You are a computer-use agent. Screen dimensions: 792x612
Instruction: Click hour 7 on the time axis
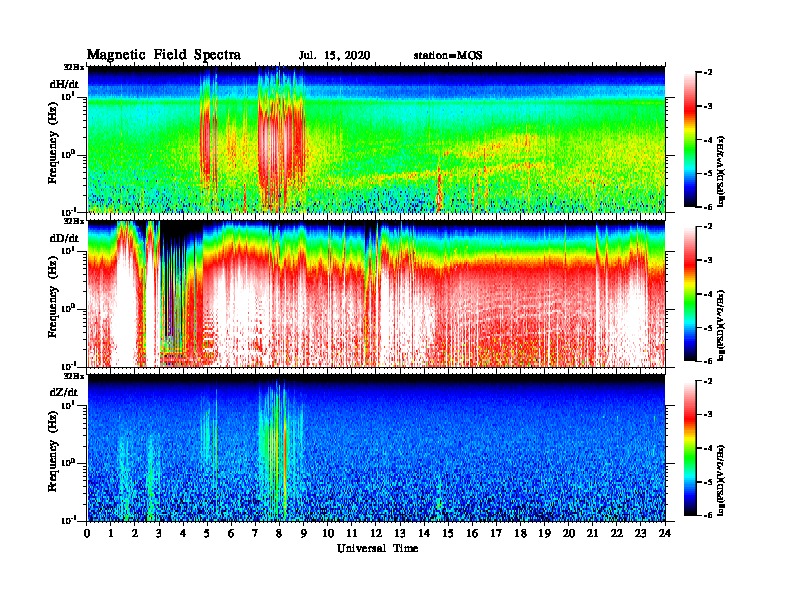pos(256,534)
